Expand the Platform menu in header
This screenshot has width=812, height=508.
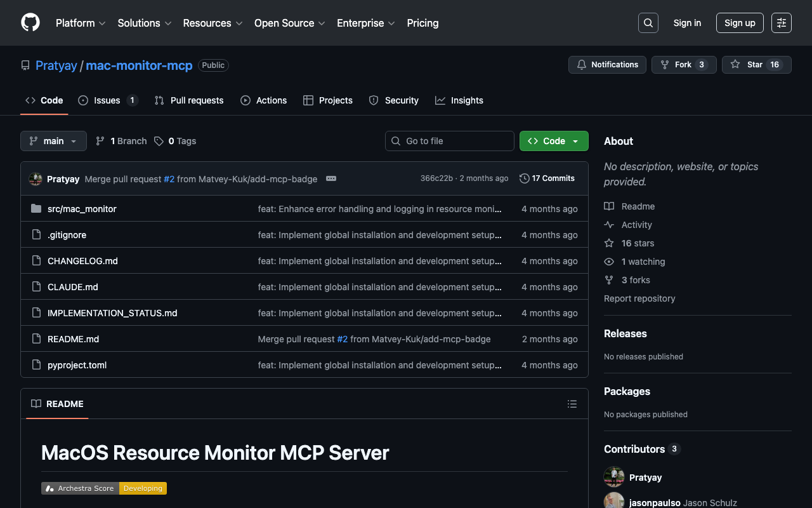(x=81, y=23)
